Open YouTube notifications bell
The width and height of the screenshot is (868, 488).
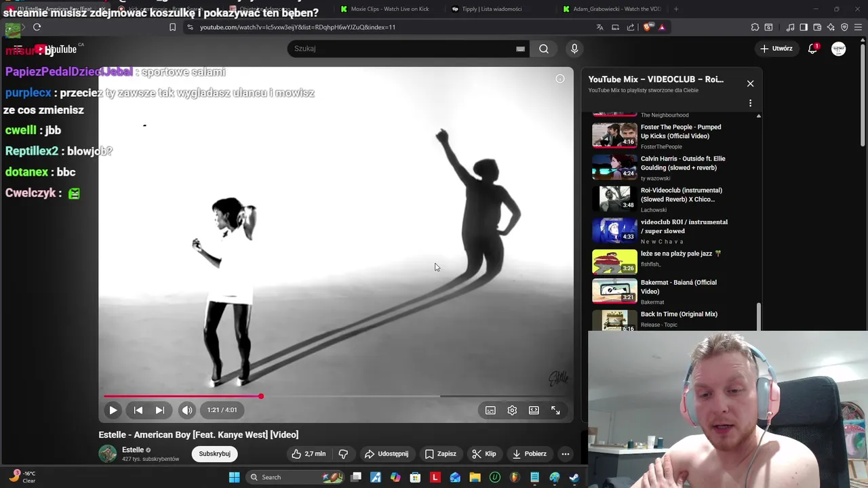812,49
